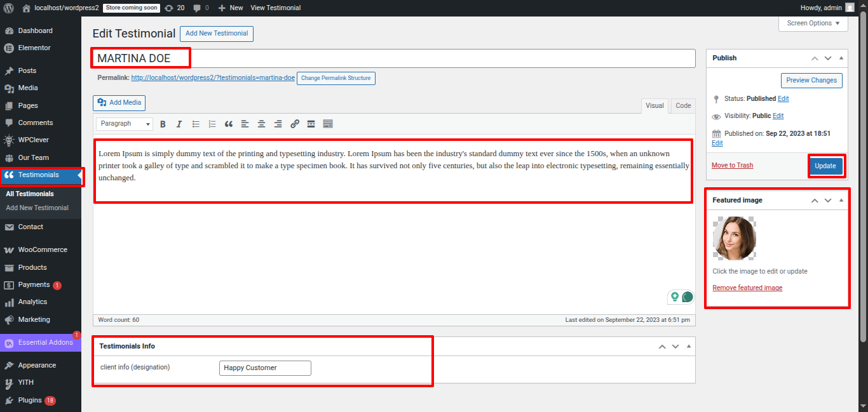Click the client info designation field
Image resolution: width=868 pixels, height=412 pixels.
click(265, 368)
